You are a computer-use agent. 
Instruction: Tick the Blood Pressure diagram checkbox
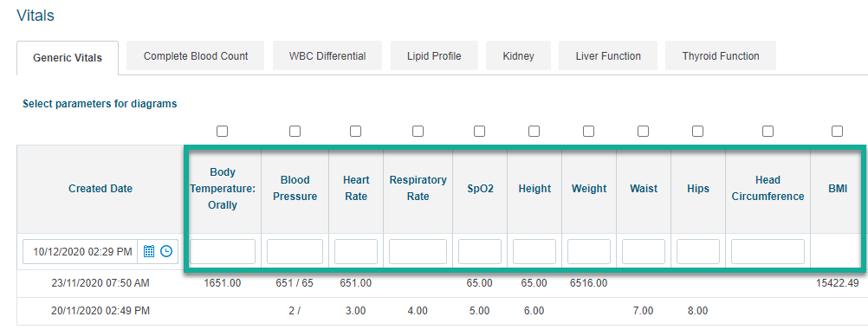(295, 131)
